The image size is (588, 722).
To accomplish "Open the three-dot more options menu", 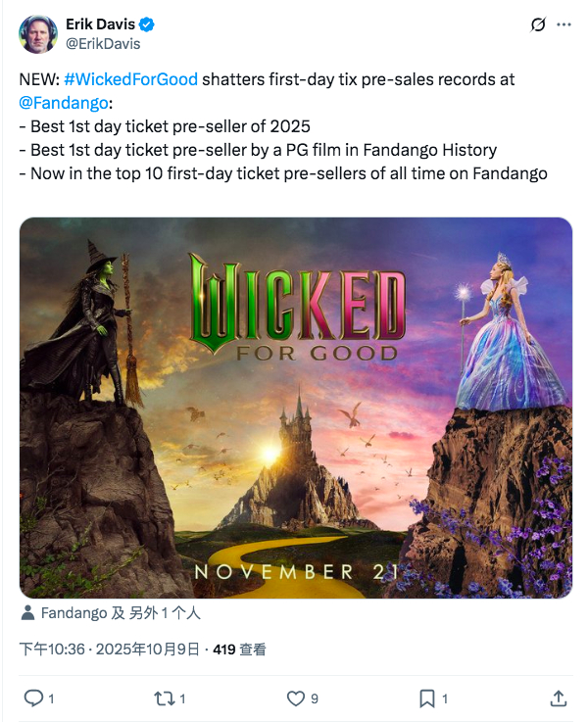I will pos(563,24).
